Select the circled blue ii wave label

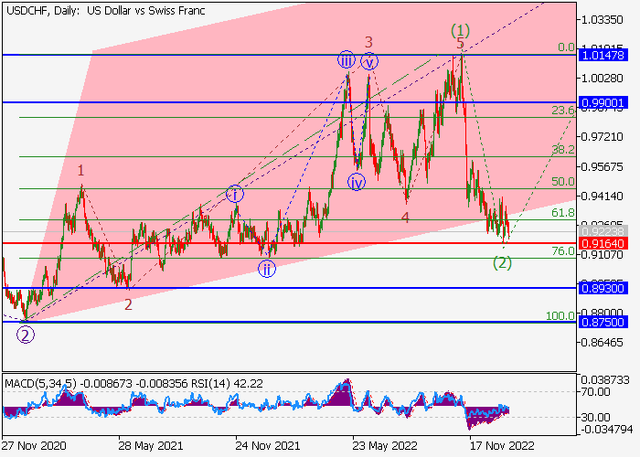click(267, 268)
